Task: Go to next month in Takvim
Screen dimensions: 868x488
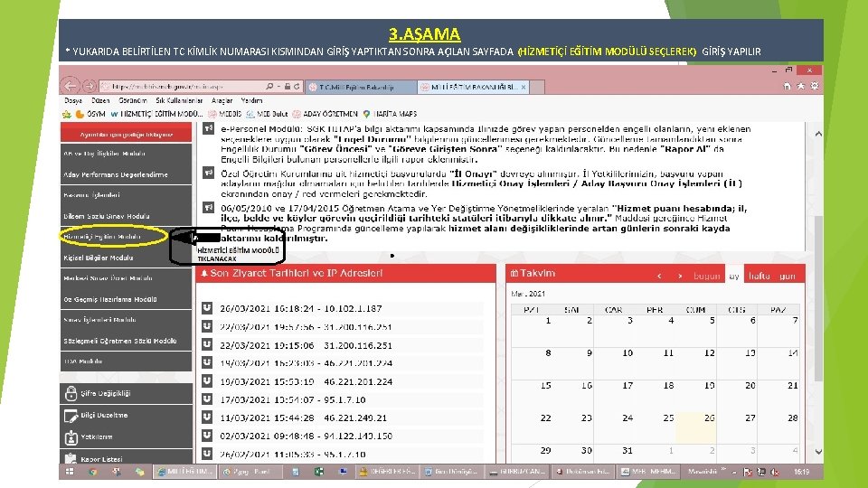Action: [x=680, y=276]
